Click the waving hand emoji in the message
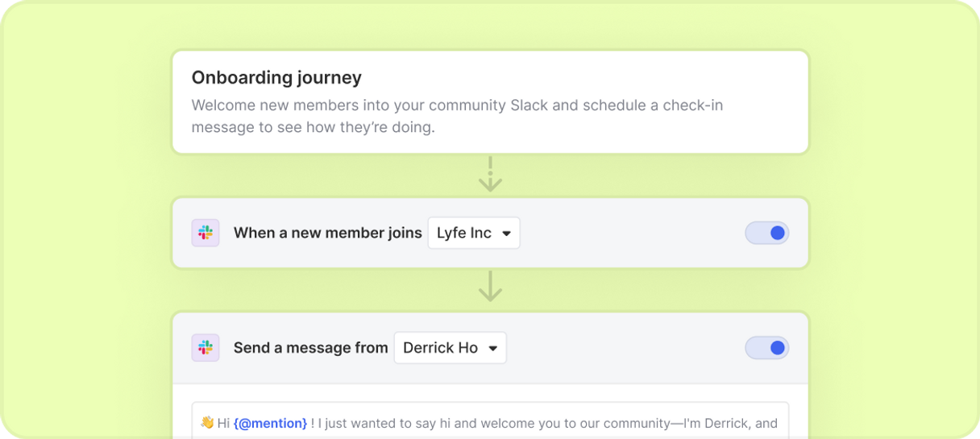The height and width of the screenshot is (439, 980). point(207,422)
